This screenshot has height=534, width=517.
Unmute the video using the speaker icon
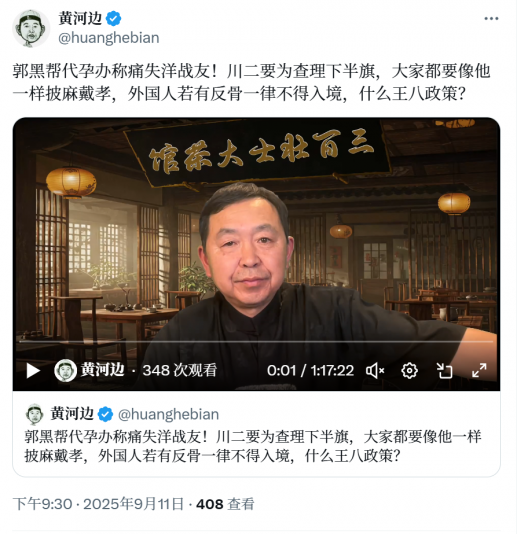[x=375, y=370]
